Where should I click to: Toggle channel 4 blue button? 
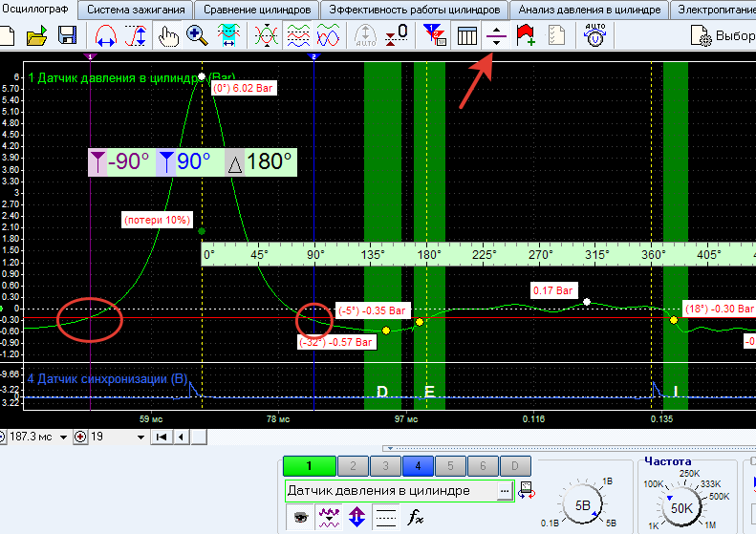(x=418, y=466)
